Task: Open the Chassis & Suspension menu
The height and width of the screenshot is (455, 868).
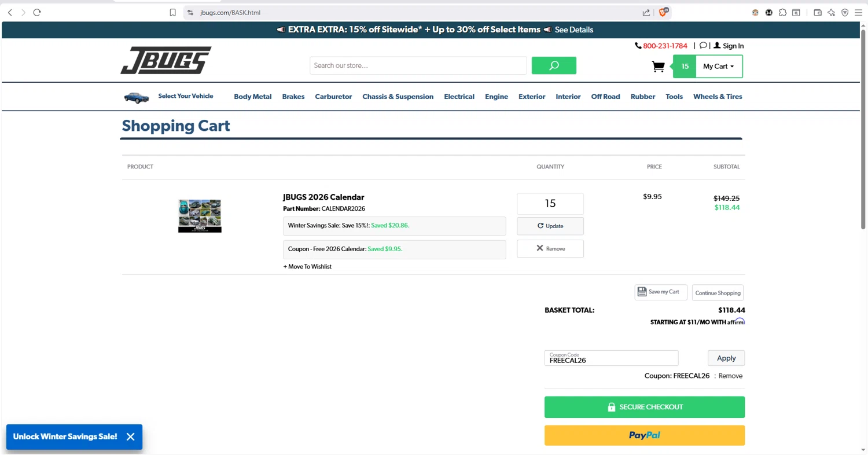Action: click(x=398, y=97)
